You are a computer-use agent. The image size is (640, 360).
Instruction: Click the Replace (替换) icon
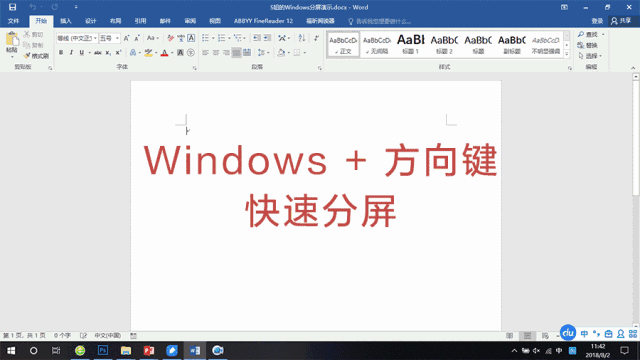pos(588,45)
